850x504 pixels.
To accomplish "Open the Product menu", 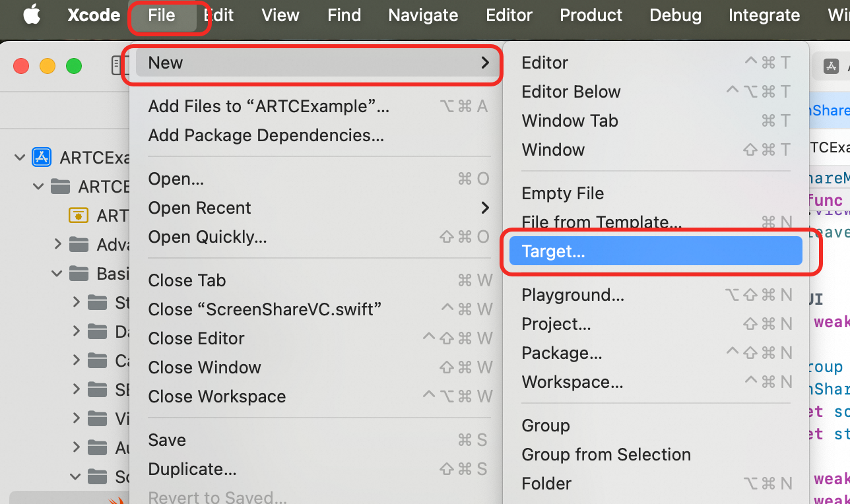I will pos(591,15).
